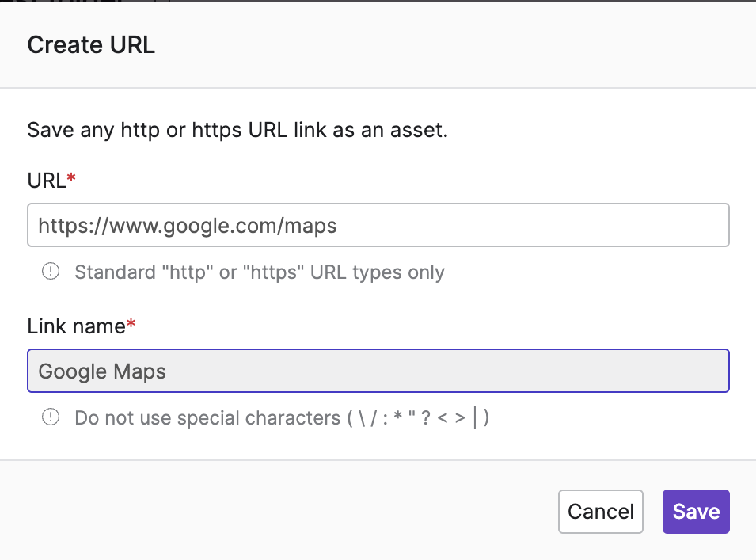Click info icon beside URL types hint
Image resolution: width=756 pixels, height=560 pixels.
51,272
